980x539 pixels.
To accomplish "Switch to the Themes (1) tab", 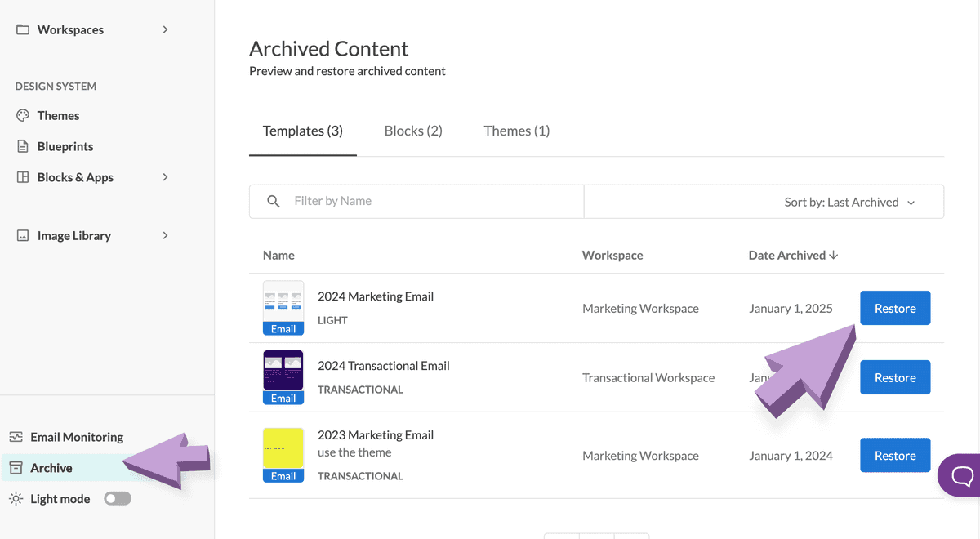I will point(516,131).
